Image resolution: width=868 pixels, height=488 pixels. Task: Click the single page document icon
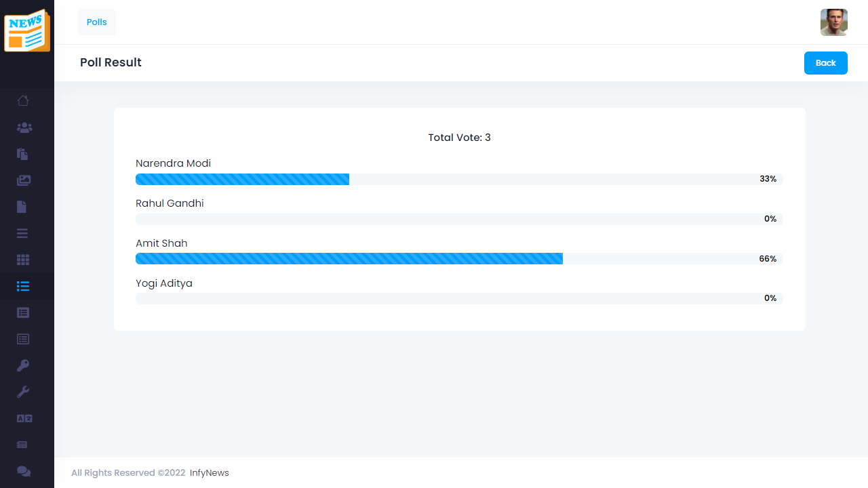tap(22, 207)
